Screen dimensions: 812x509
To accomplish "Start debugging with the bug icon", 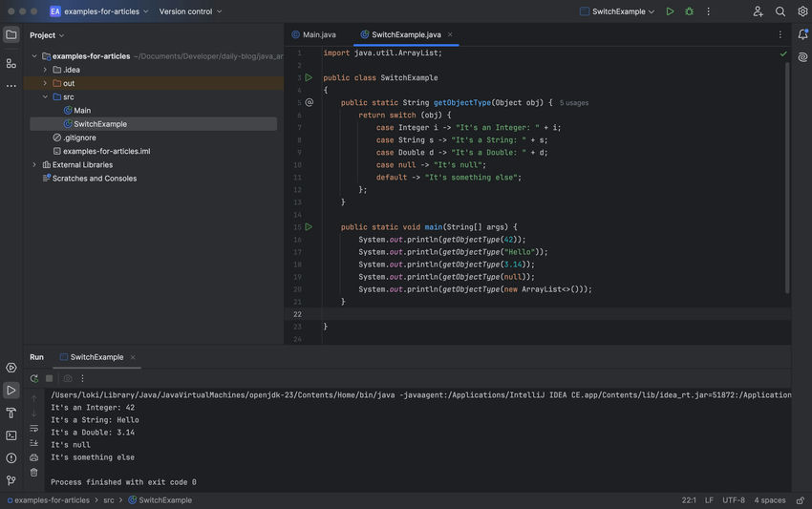I will tap(690, 11).
